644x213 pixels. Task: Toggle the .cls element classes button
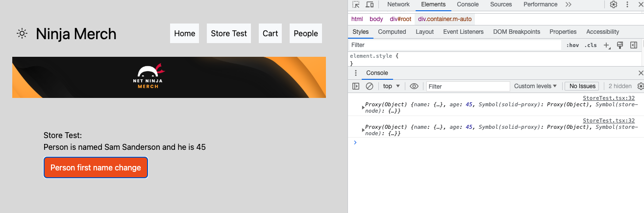591,45
